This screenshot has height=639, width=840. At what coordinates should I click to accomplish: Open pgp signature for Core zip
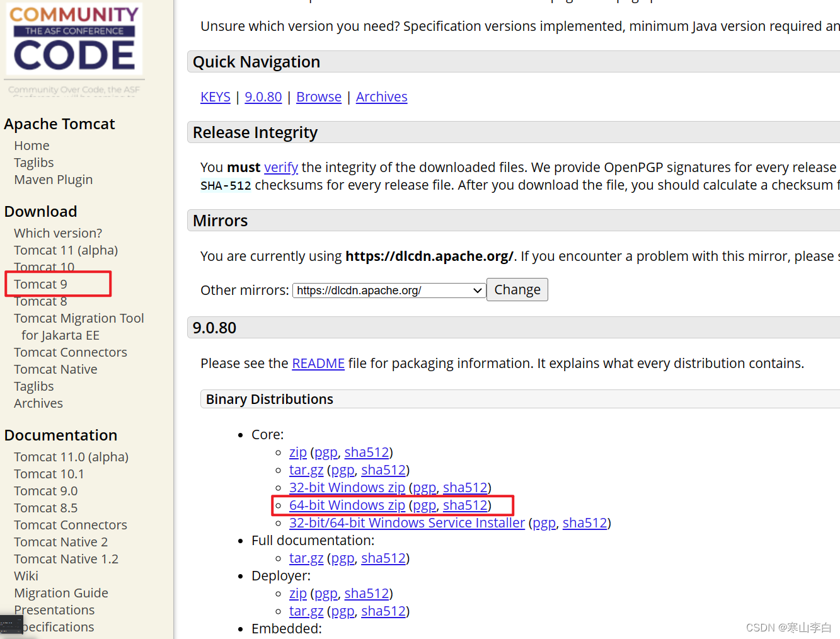(326, 452)
